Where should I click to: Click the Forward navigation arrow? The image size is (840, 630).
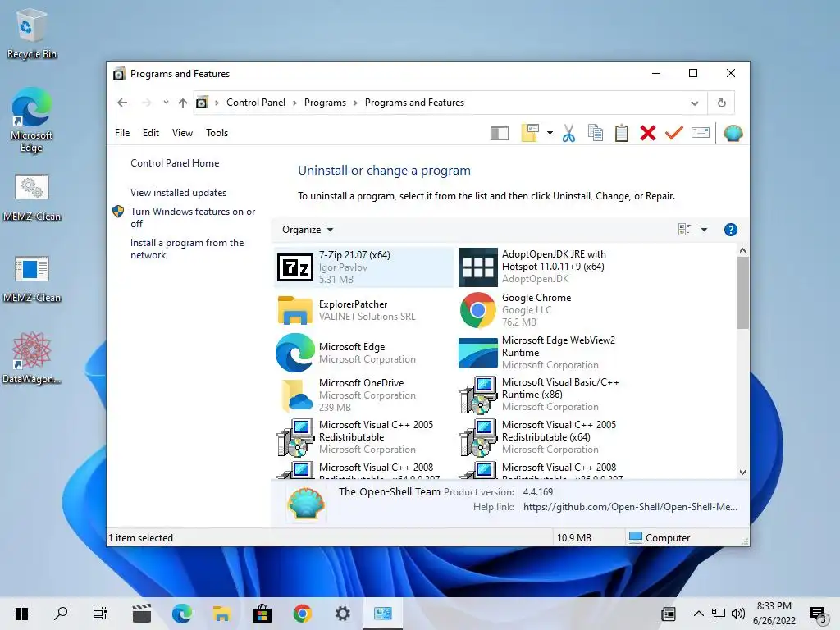[146, 103]
